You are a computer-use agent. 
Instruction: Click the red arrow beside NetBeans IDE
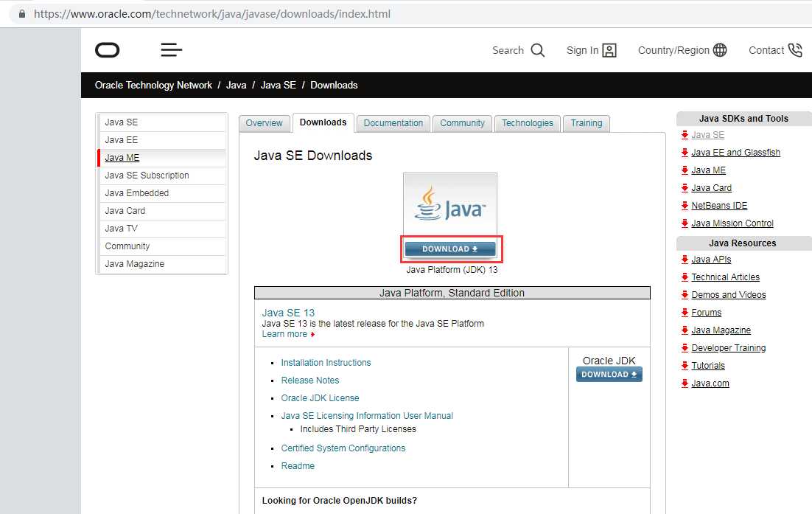click(685, 206)
